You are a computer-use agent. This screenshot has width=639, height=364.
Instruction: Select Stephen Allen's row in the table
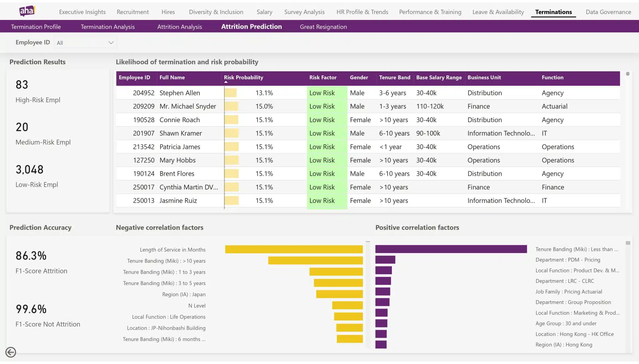coord(180,93)
